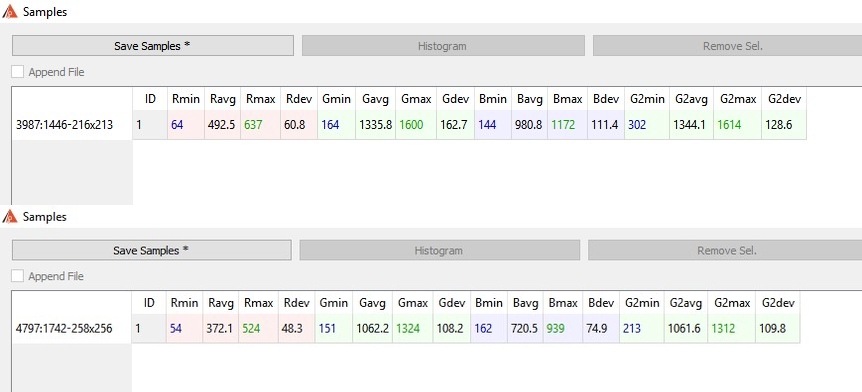The width and height of the screenshot is (862, 392).
Task: Click the ID column header in top Samples window
Action: click(150, 99)
